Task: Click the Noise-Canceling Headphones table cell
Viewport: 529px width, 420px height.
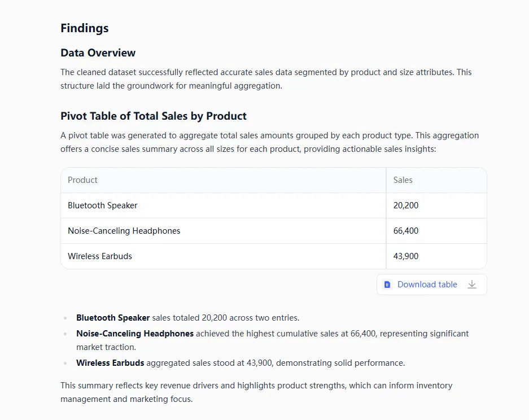Action: (x=124, y=231)
